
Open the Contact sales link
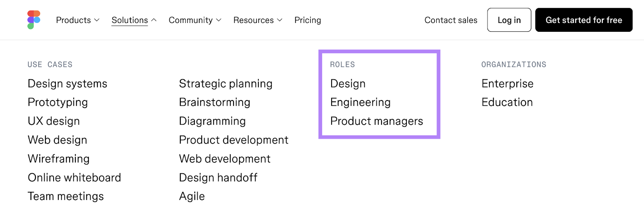pos(450,20)
